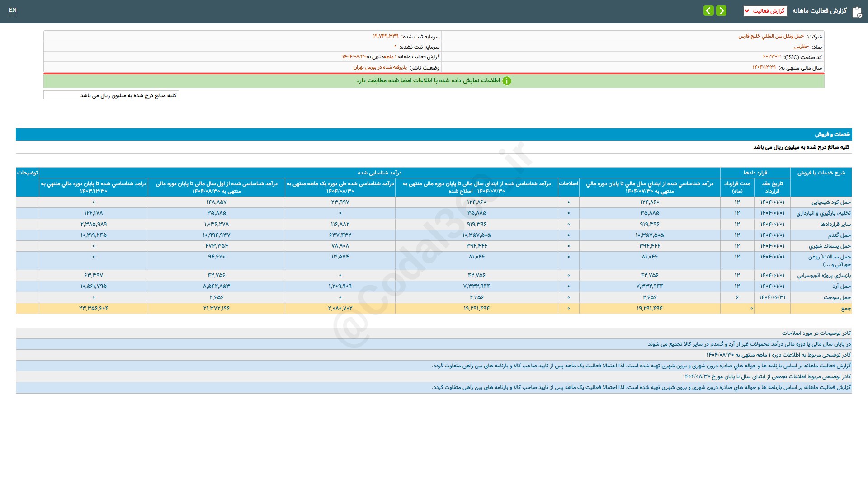Click the اصلاحات column header
Screen dimensions: 868x488
coord(568,183)
